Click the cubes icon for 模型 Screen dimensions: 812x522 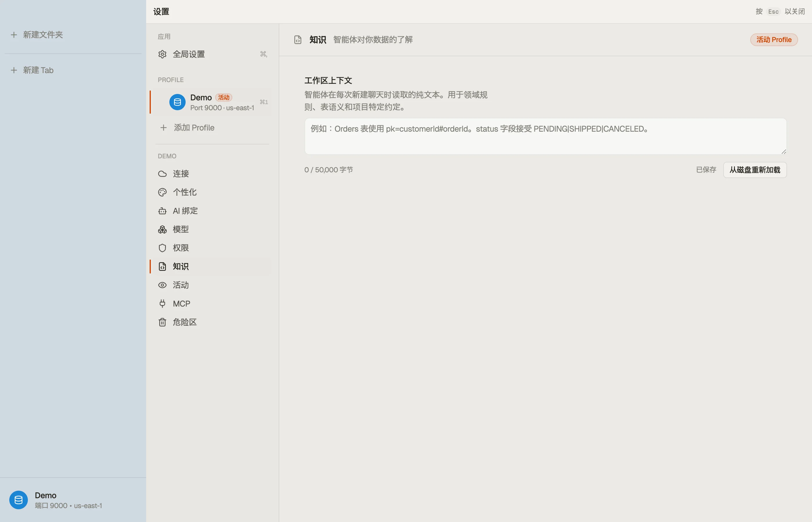162,229
